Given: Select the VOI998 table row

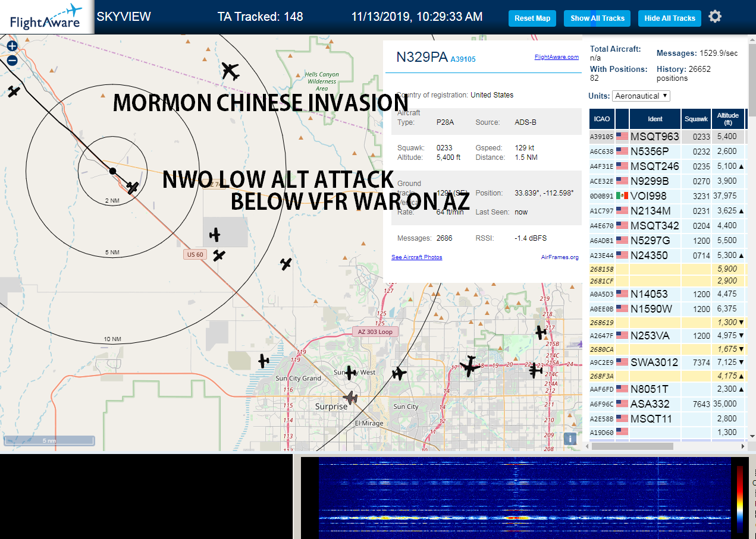Looking at the screenshot, I should click(x=667, y=196).
